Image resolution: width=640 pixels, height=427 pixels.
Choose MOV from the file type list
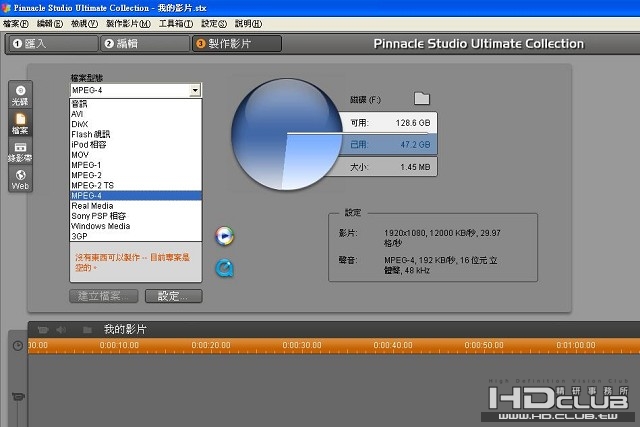pos(136,155)
